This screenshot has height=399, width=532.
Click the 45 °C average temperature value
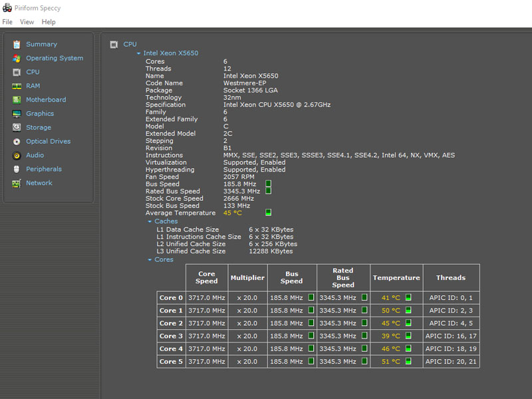[232, 213]
